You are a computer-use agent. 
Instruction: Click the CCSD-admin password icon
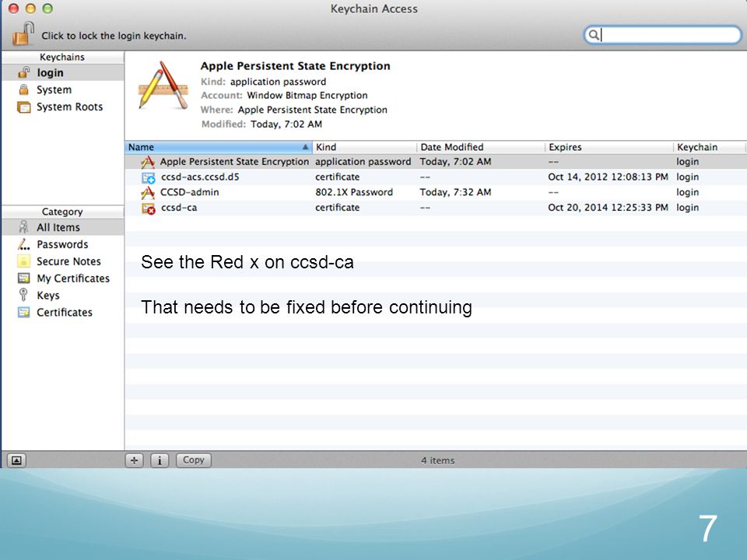[148, 192]
